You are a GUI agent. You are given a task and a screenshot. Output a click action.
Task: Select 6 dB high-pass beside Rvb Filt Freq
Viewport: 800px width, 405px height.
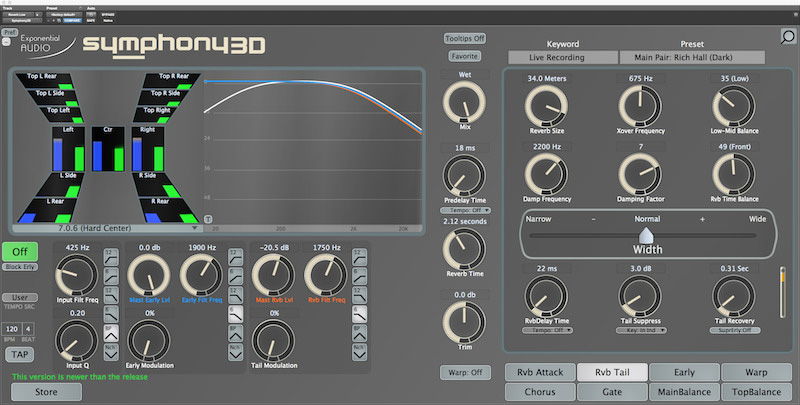(x=359, y=276)
